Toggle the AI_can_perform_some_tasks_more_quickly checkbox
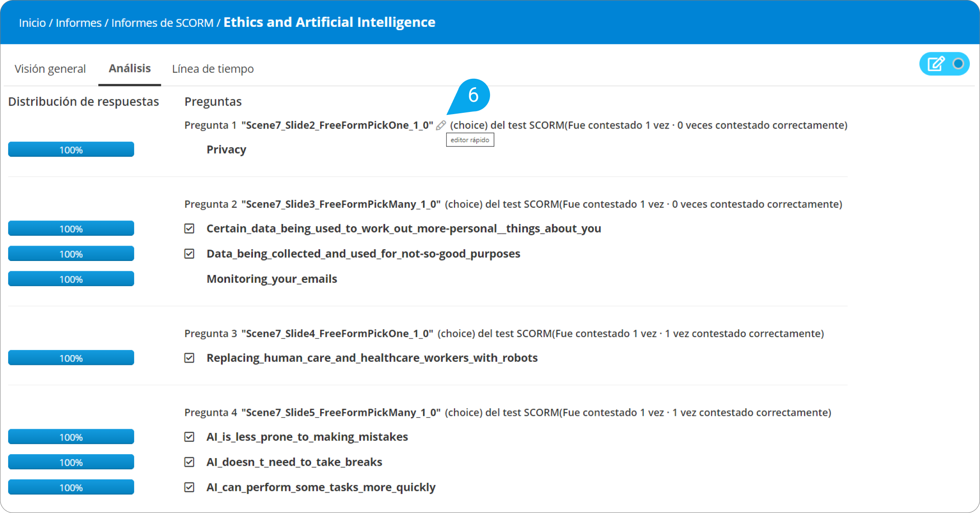This screenshot has width=980, height=513. [x=189, y=487]
